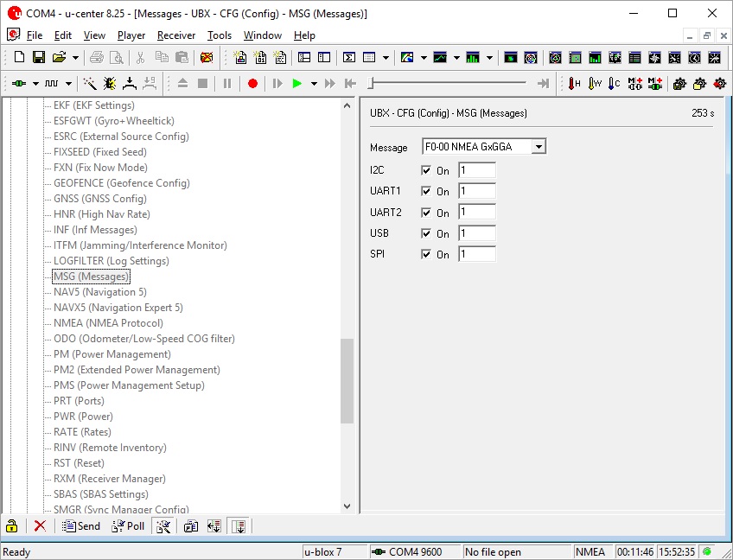Click the green Play button
Image resolution: width=733 pixels, height=560 pixels.
tap(296, 84)
